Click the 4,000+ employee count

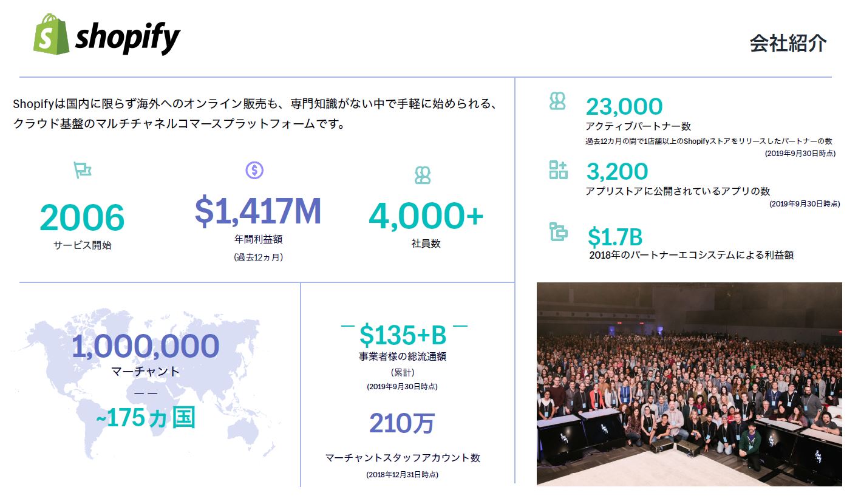(x=426, y=217)
